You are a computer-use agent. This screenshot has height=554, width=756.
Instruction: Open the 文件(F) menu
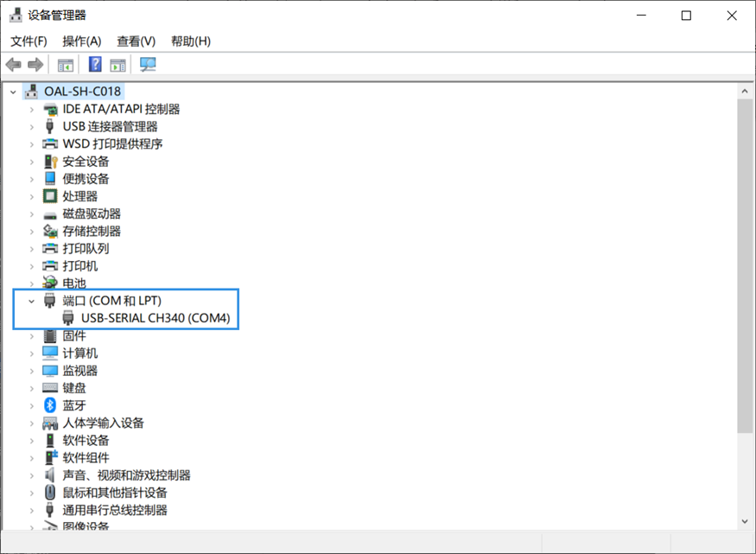click(x=29, y=41)
